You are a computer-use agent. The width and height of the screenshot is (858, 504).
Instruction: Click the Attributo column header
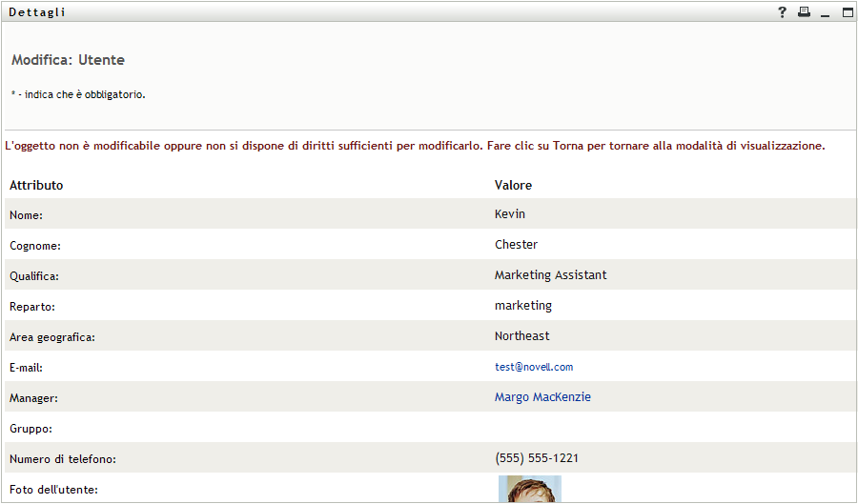36,185
